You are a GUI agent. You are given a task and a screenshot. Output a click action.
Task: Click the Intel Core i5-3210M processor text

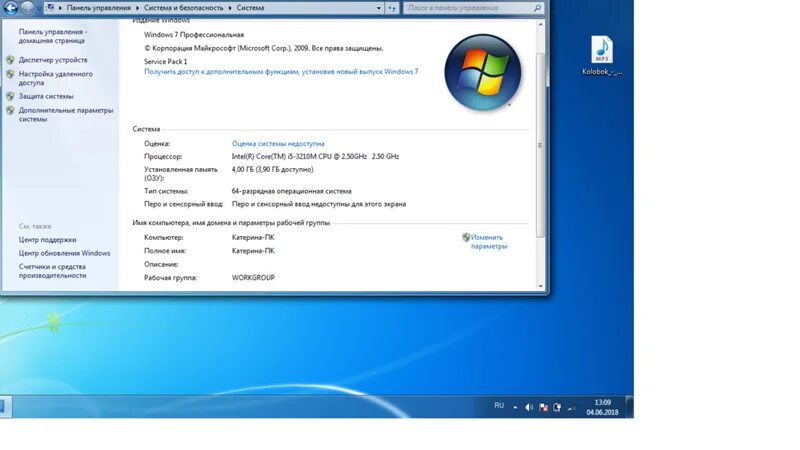tap(315, 157)
